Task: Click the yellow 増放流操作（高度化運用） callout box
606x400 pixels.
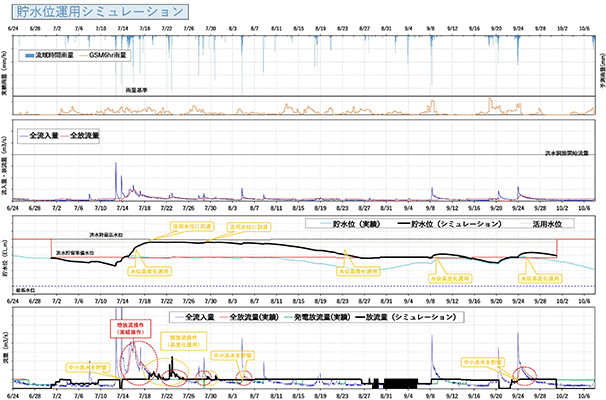Action: [184, 341]
